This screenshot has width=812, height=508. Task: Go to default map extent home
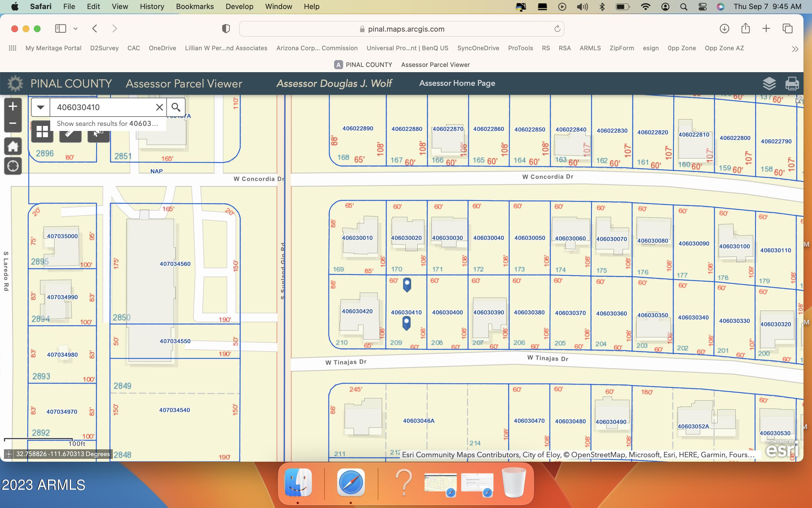(13, 146)
